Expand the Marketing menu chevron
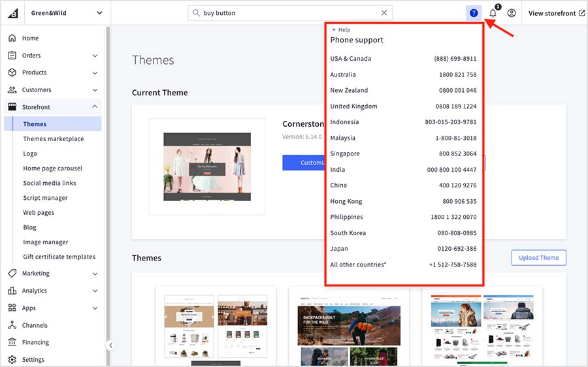588x367 pixels. tap(95, 274)
